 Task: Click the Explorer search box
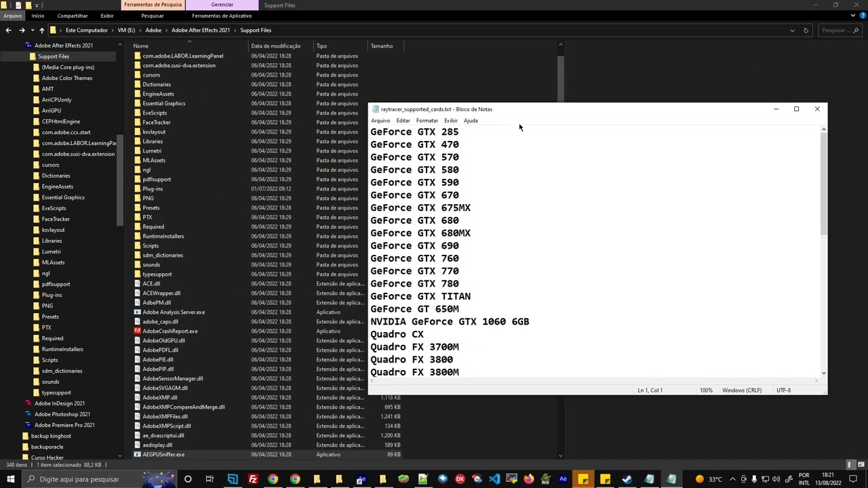point(839,30)
